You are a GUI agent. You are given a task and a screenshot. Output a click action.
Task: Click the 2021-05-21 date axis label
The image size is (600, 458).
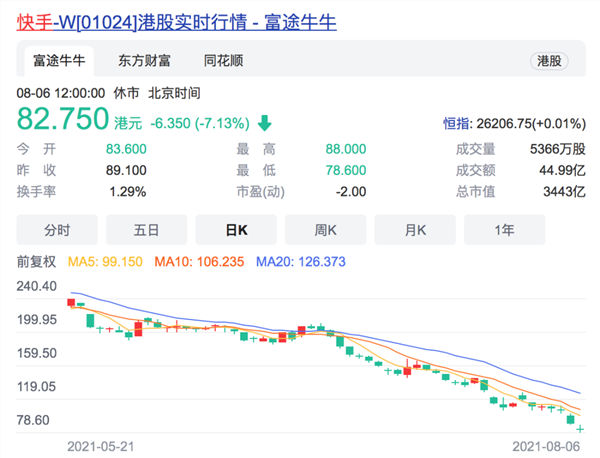point(101,447)
